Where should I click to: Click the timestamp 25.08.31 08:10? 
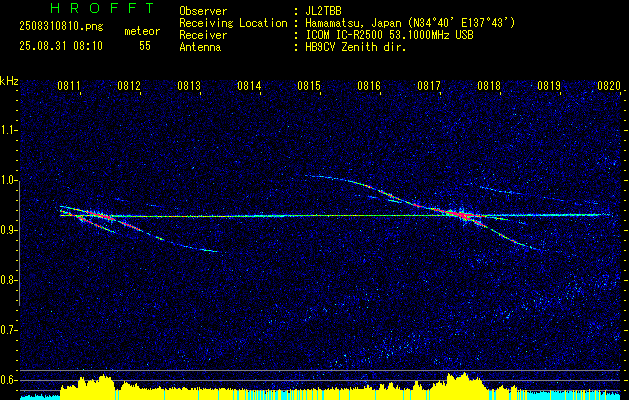coord(61,46)
